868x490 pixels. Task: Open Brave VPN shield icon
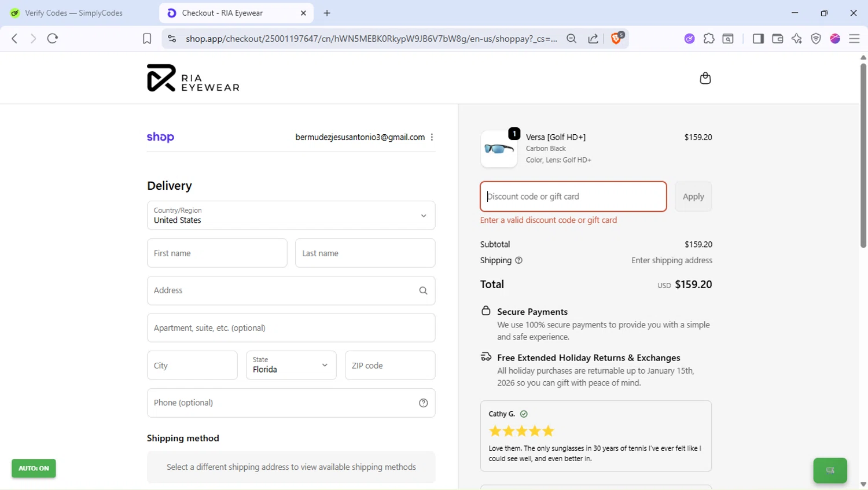(x=816, y=39)
